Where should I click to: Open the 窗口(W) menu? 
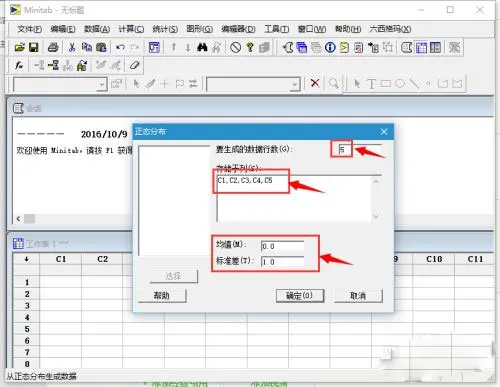[x=312, y=29]
